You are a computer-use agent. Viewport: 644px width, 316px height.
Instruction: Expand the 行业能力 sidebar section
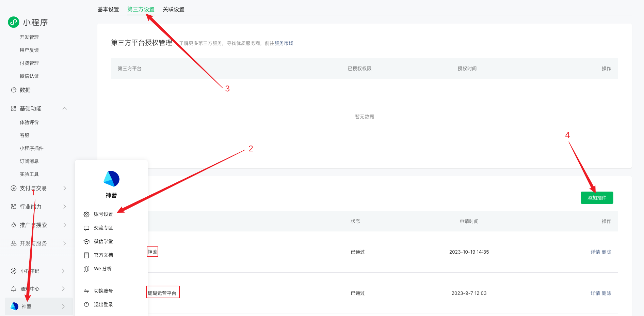[x=65, y=207]
